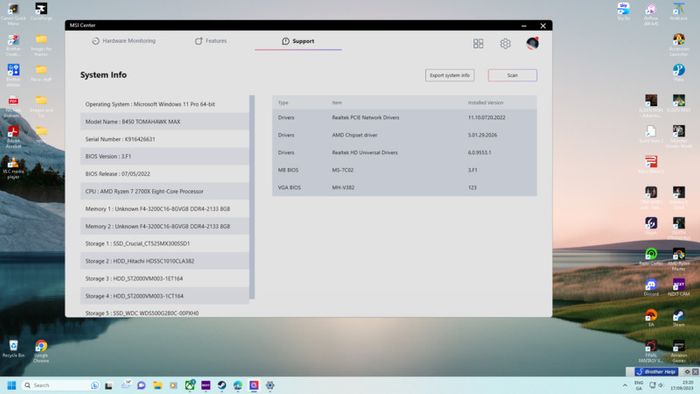
Task: Open Microsoft Edge on taskbar
Action: (238, 385)
